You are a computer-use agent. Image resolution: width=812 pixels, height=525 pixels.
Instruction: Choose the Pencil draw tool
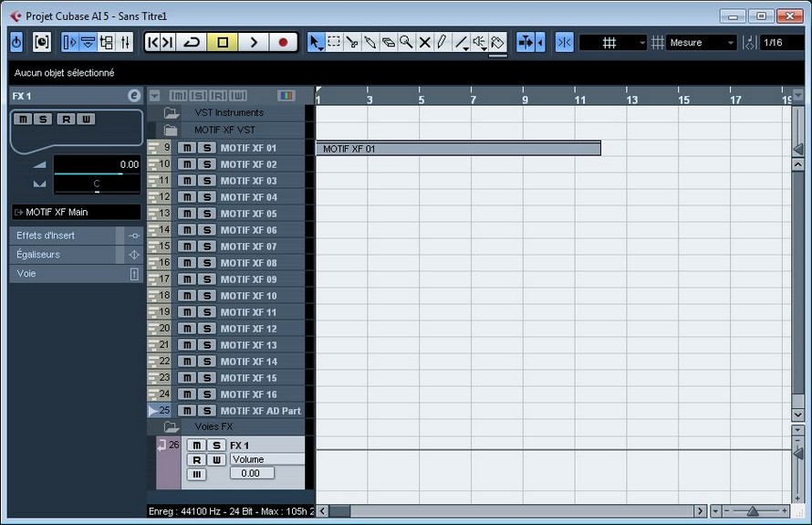pos(442,42)
